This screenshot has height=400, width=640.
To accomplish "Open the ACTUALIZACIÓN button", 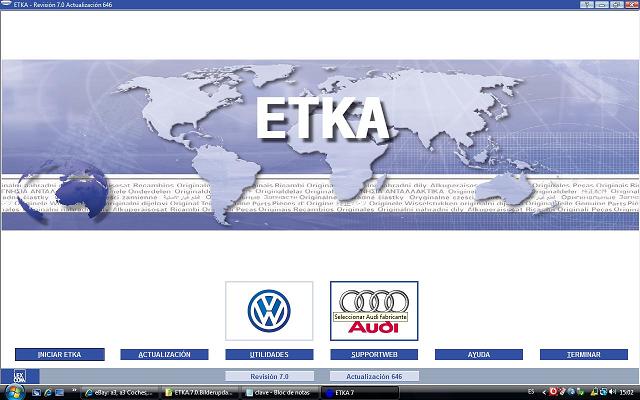I will point(164,355).
